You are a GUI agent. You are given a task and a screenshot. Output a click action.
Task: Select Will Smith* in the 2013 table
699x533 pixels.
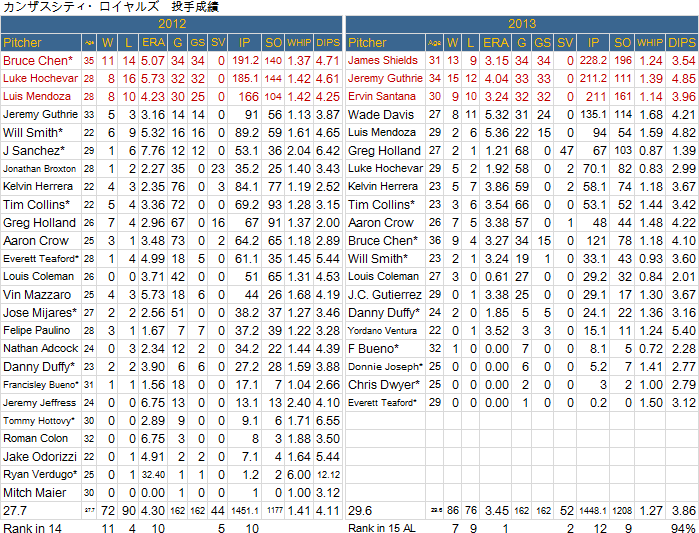(x=378, y=258)
